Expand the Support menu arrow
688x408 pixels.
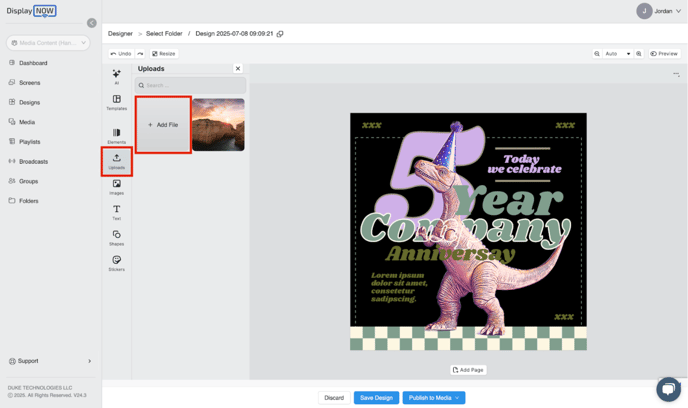(x=90, y=361)
